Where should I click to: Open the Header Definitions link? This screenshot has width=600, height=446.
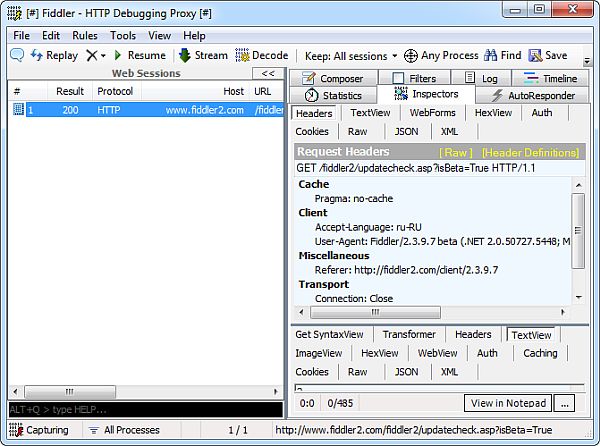pyautogui.click(x=530, y=152)
